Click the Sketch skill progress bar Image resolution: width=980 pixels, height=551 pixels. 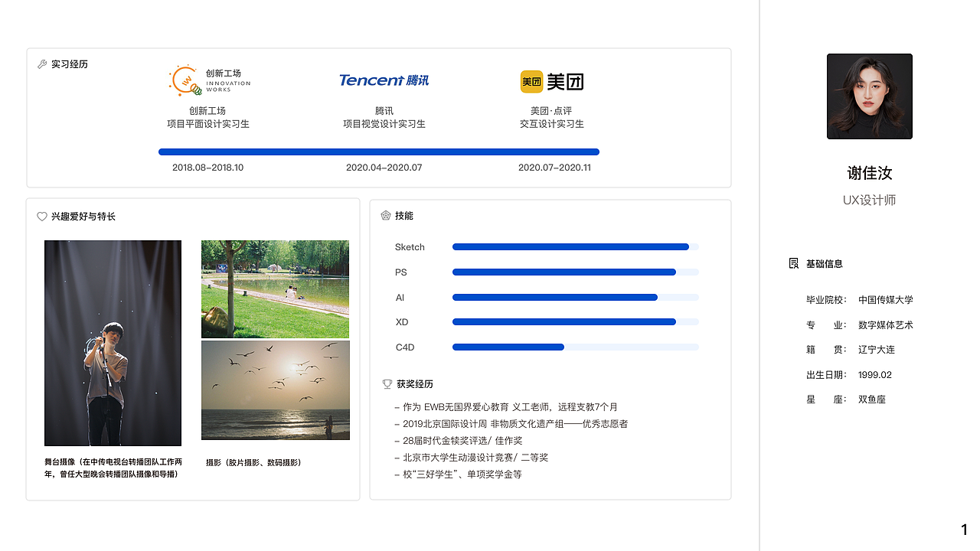(576, 247)
